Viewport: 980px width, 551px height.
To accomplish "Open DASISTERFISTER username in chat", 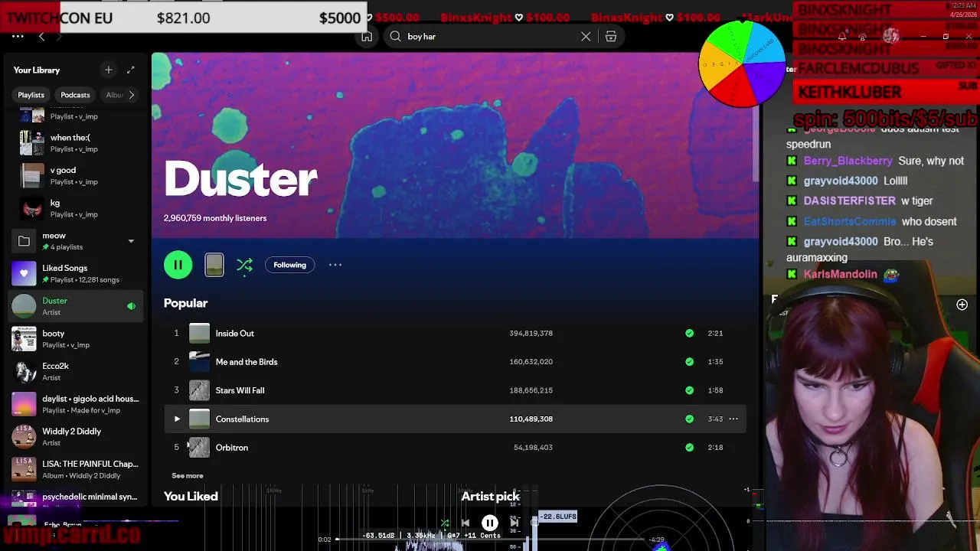I will [849, 201].
